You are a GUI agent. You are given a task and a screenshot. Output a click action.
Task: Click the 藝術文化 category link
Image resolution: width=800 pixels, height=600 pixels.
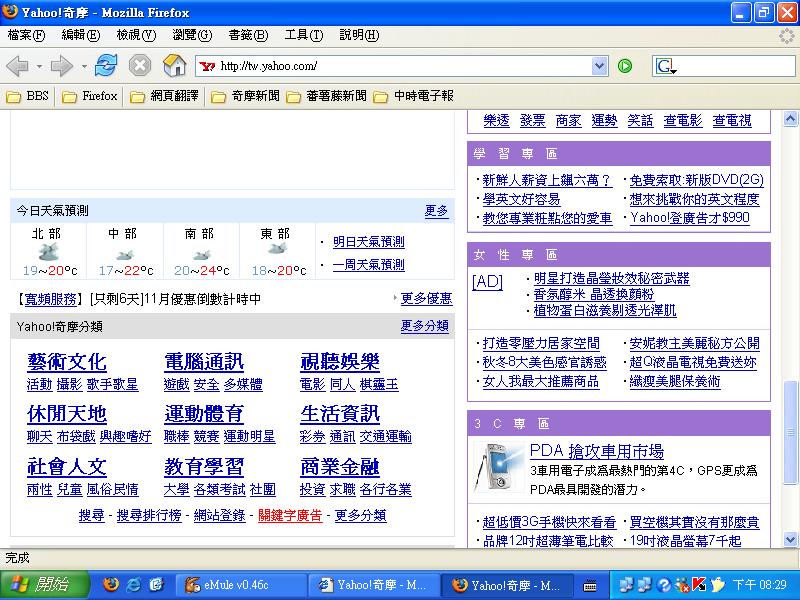(x=66, y=362)
